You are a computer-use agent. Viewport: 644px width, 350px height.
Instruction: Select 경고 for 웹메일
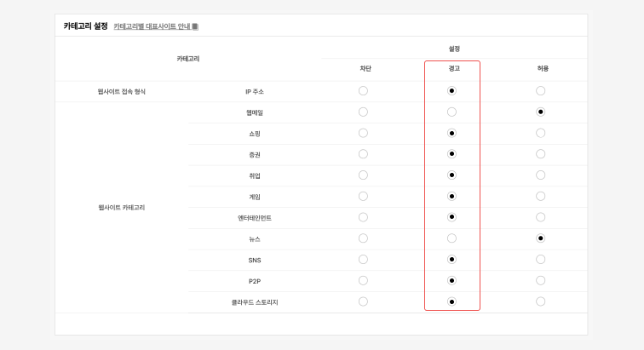tap(451, 112)
